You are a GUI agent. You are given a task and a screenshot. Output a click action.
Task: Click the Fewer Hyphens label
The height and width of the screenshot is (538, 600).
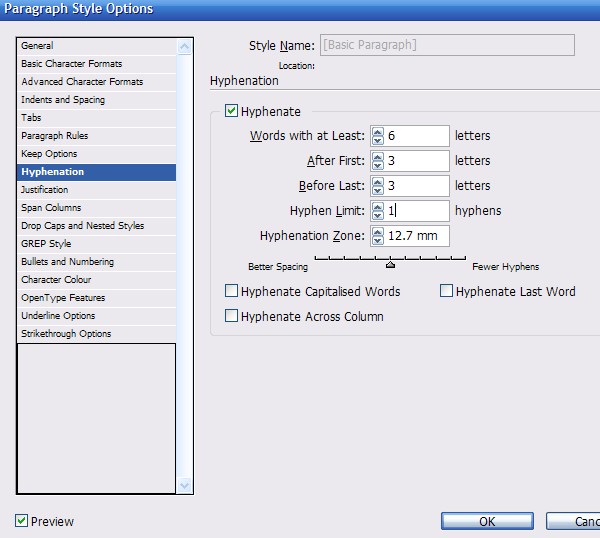[505, 267]
